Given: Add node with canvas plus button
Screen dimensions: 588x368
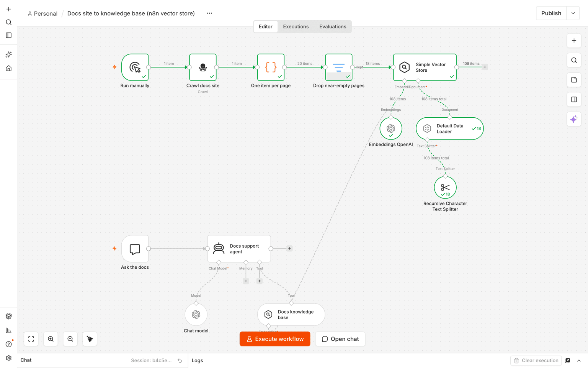Looking at the screenshot, I should pos(574,41).
